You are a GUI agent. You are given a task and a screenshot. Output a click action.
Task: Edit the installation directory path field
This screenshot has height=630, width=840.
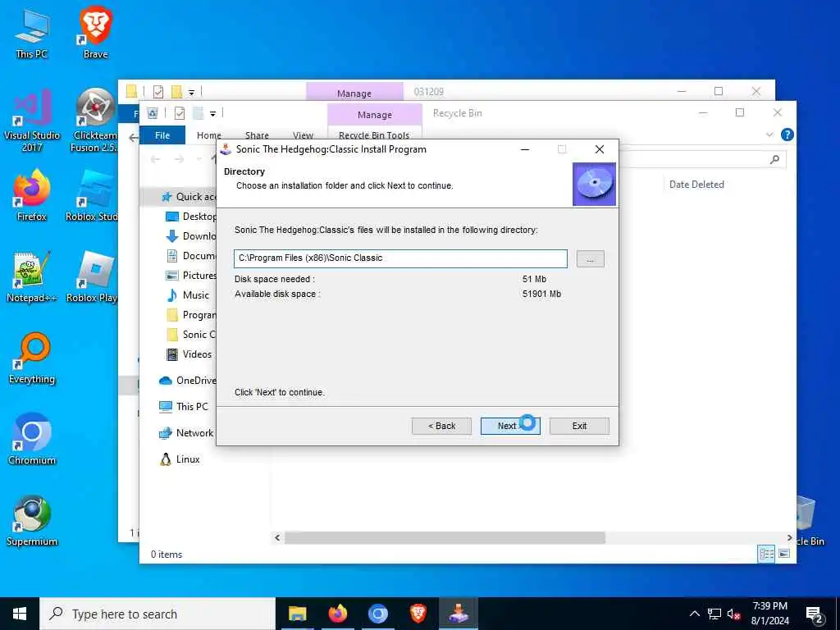400,258
